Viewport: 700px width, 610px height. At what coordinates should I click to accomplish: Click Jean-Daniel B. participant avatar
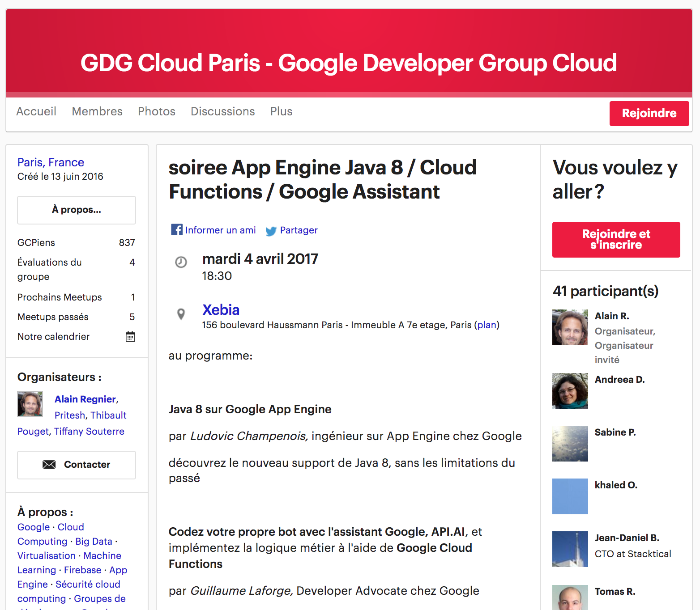pos(570,549)
